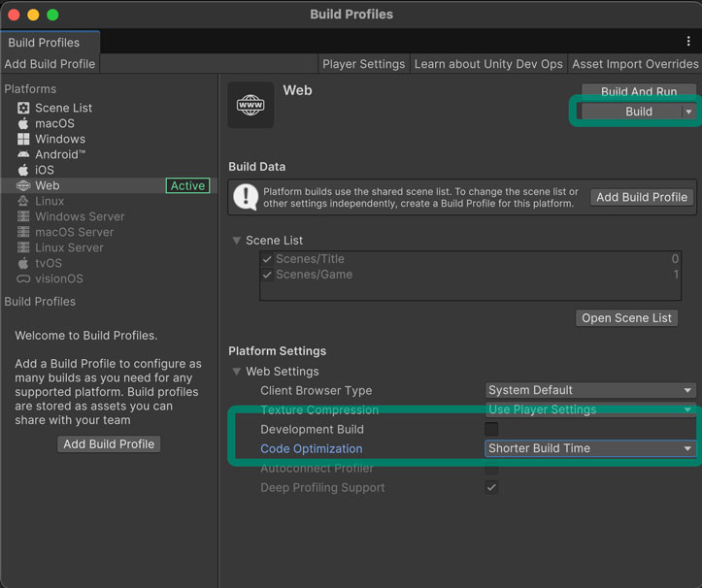Select the Linux platform row
702x588 pixels.
109,201
